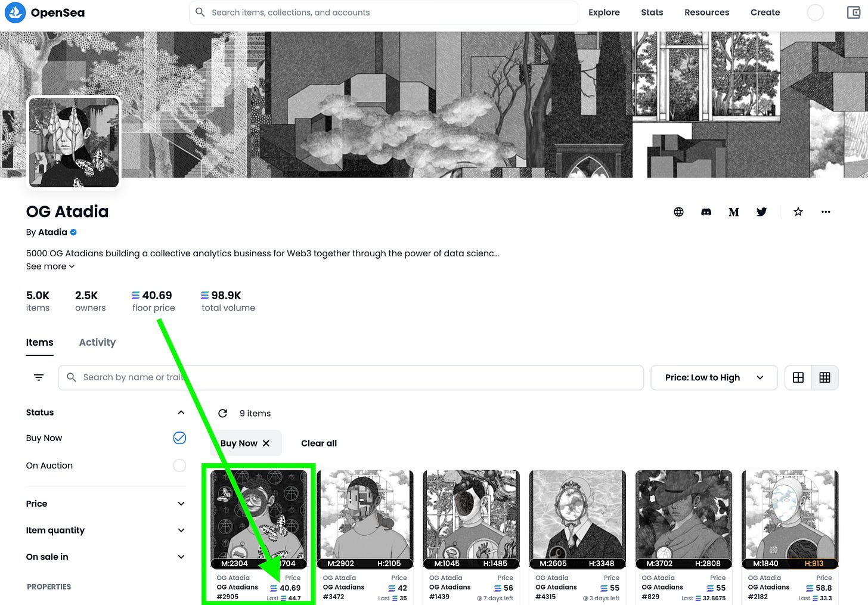Click the PROPERTIES section heading

[49, 587]
